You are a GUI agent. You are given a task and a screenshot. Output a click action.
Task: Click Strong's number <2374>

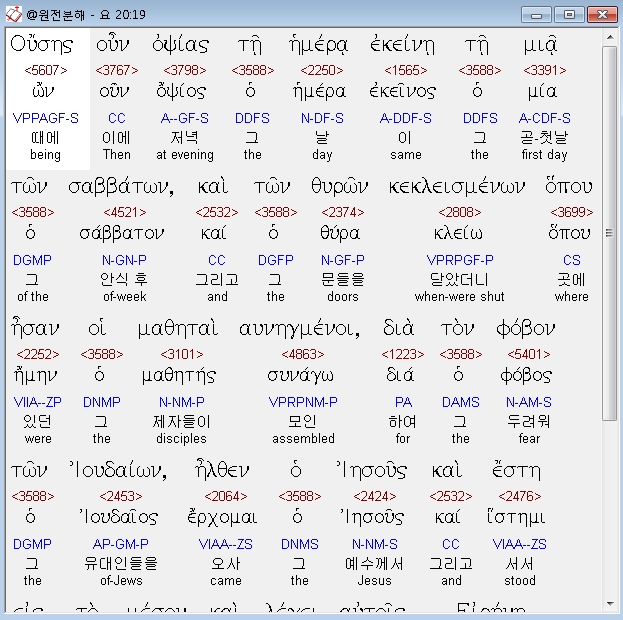[x=342, y=212]
